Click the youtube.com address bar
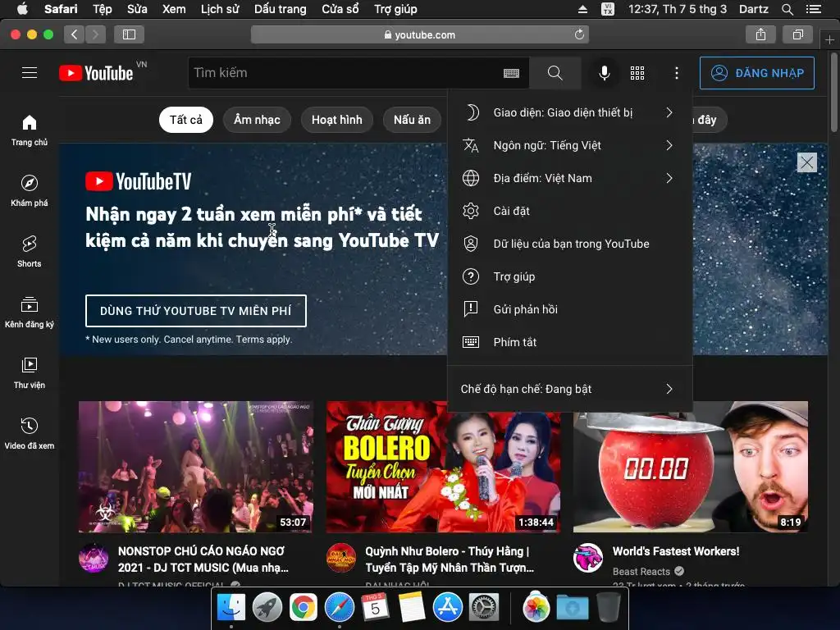This screenshot has width=840, height=630. point(420,34)
